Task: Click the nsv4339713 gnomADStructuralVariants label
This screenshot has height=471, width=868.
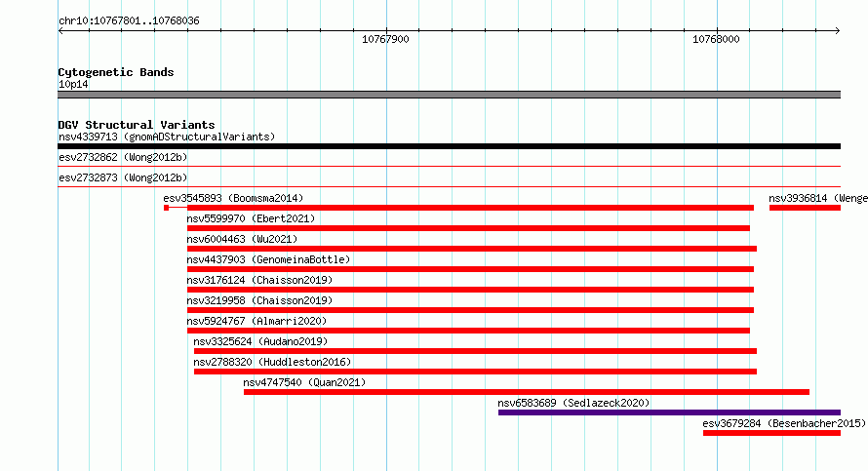Action: click(167, 137)
